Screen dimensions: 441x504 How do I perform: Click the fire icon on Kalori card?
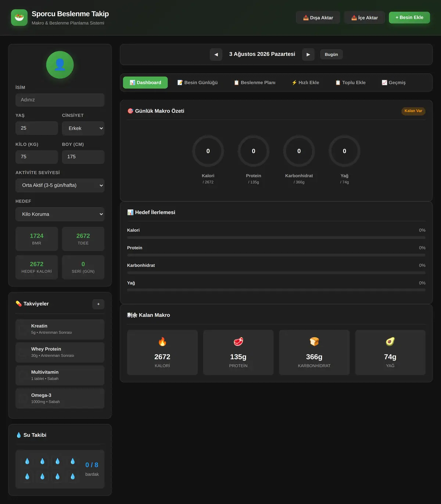click(x=162, y=342)
